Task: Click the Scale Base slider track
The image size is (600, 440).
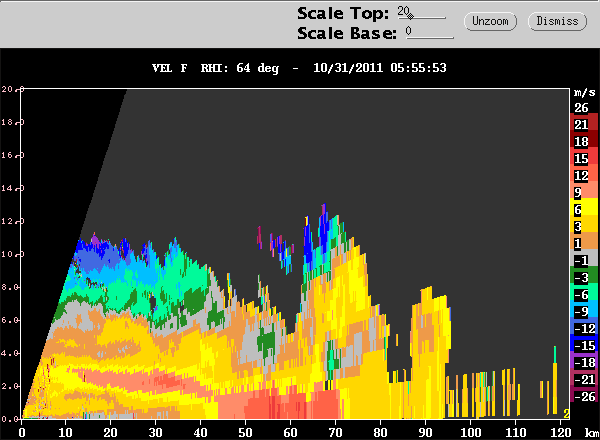Action: [430, 37]
